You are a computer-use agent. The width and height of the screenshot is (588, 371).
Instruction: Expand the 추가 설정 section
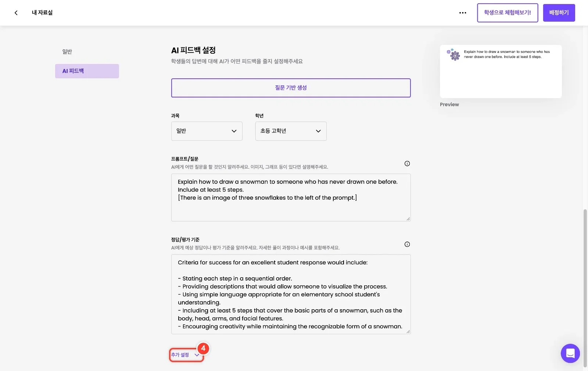tap(186, 355)
